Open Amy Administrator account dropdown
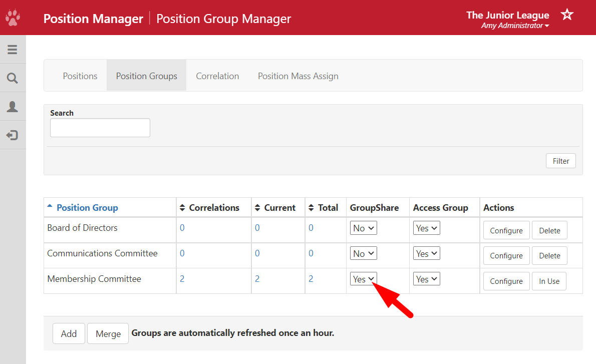Screen dimensions: 596x364 pyautogui.click(x=515, y=26)
